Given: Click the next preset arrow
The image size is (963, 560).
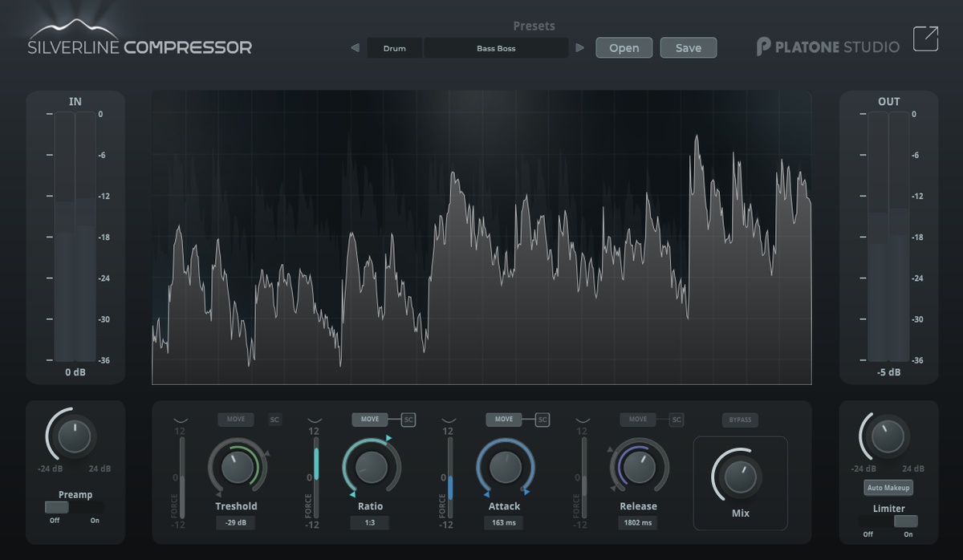Looking at the screenshot, I should (580, 48).
